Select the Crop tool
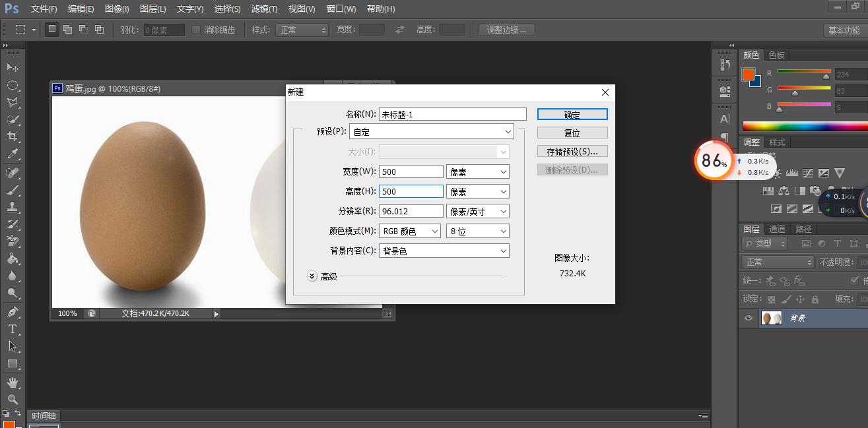The width and height of the screenshot is (868, 428). point(13,137)
